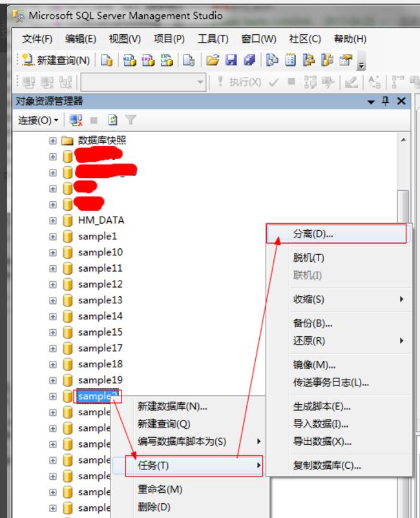The width and height of the screenshot is (420, 518).
Task: Open the Connect (连接) dropdown
Action: tap(38, 120)
